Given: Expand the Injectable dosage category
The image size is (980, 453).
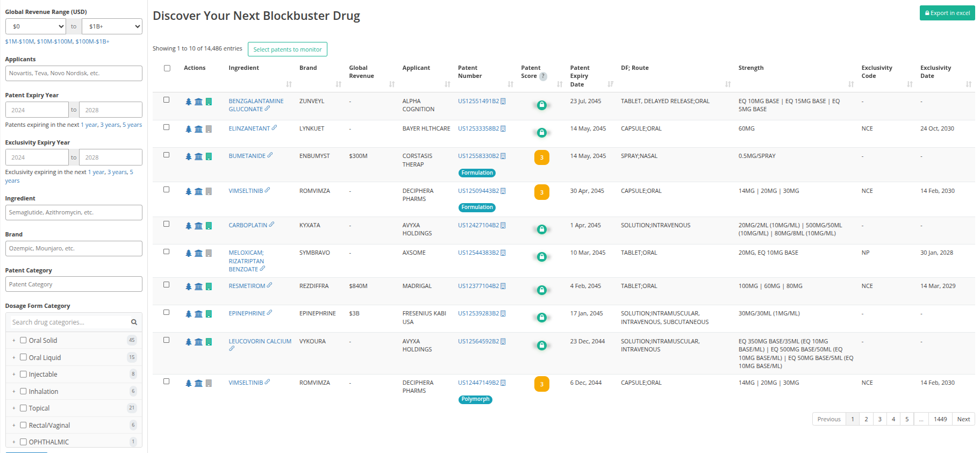Looking at the screenshot, I should click(x=14, y=375).
